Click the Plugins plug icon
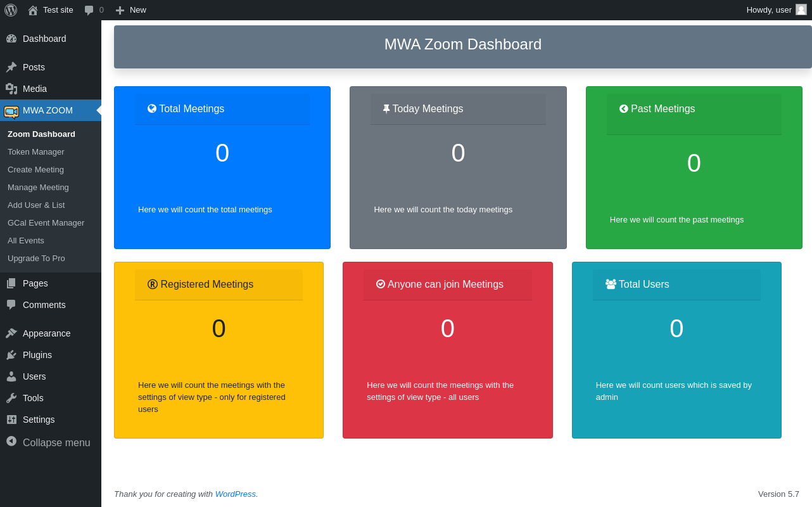812x507 pixels. [x=11, y=355]
